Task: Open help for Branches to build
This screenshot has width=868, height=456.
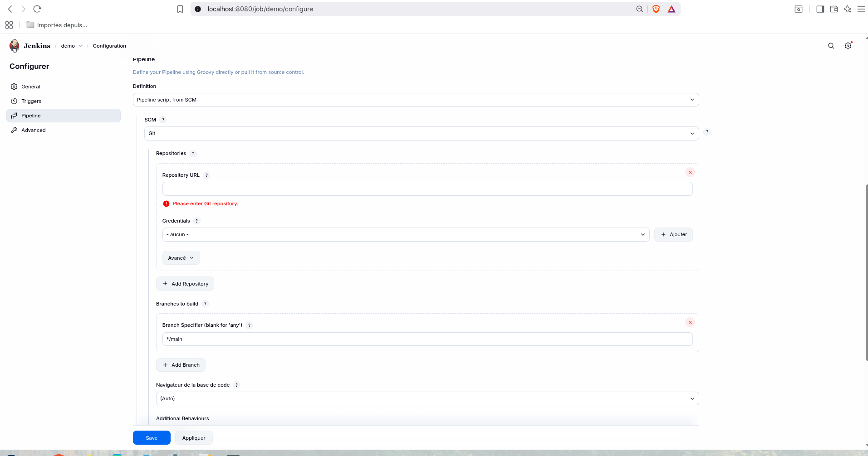Action: coord(205,304)
